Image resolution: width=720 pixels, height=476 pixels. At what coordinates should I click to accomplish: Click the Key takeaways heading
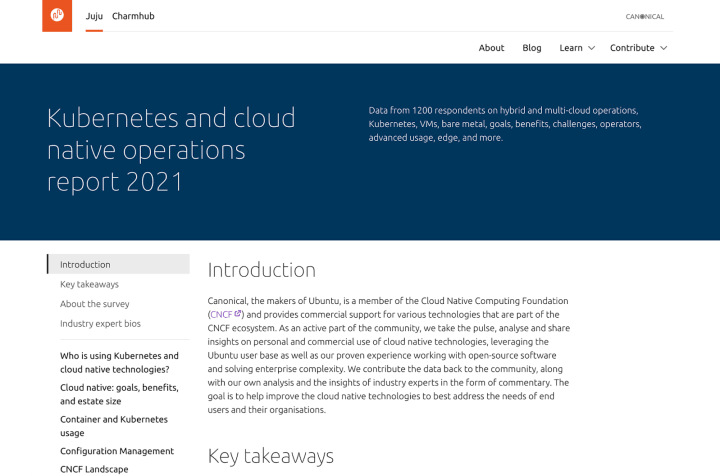click(x=270, y=456)
